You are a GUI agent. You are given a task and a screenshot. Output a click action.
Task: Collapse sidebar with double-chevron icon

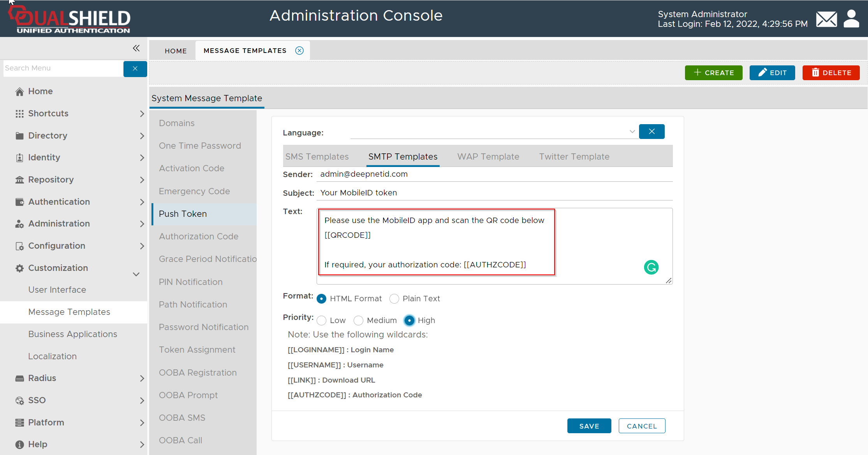click(136, 48)
